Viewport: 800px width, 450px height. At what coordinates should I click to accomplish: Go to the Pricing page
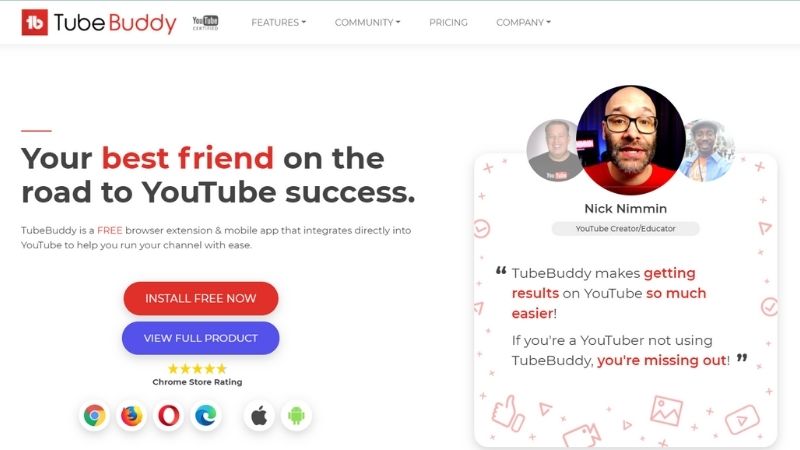tap(448, 22)
